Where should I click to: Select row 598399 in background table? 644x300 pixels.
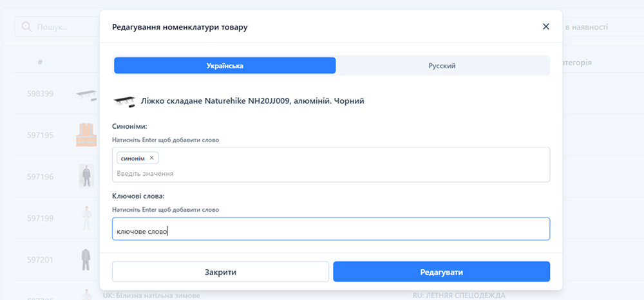click(x=40, y=93)
